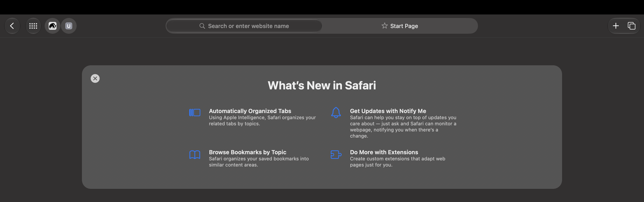Click the Bookmarks open-book icon

(195, 155)
